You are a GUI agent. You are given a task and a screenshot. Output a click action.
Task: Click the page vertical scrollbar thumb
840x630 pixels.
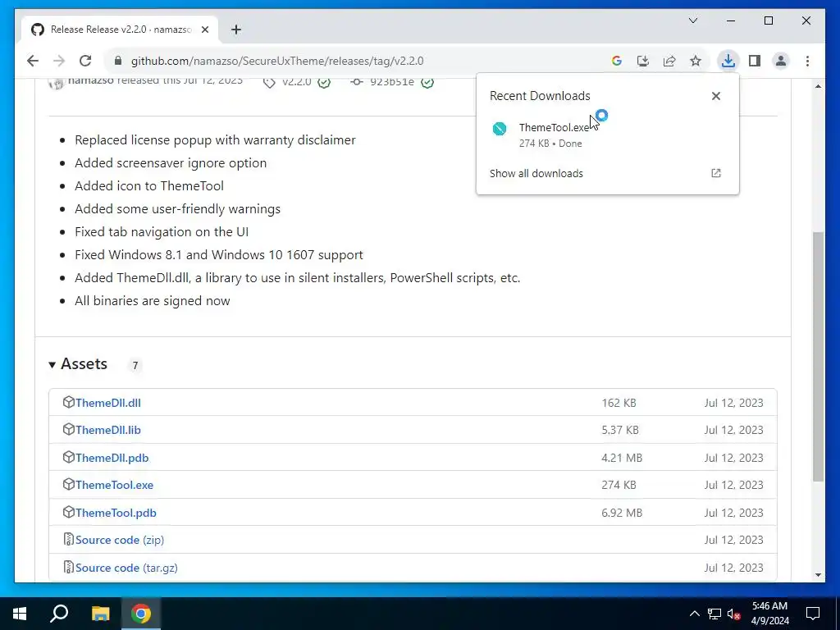click(818, 356)
